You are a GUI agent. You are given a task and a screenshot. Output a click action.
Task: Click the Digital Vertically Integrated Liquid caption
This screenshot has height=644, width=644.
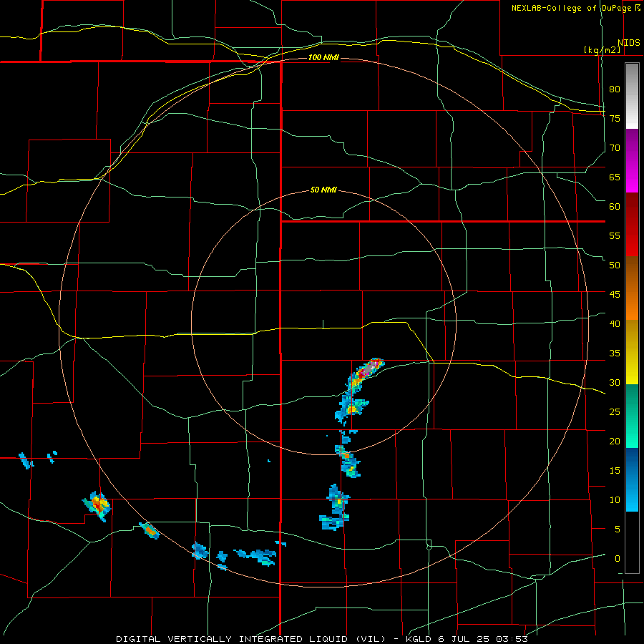(x=321, y=639)
